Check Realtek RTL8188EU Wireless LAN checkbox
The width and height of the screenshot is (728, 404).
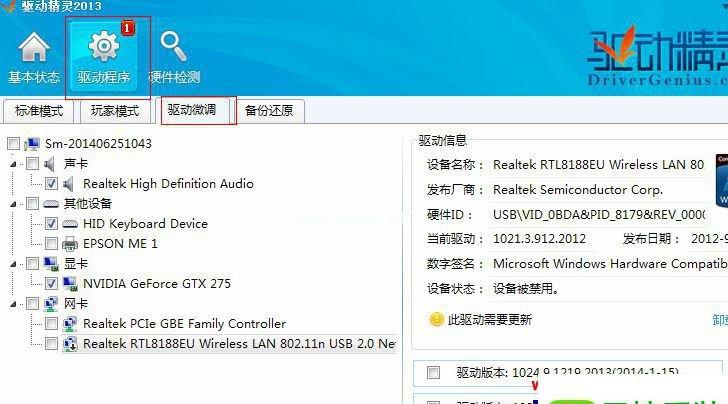[51, 344]
